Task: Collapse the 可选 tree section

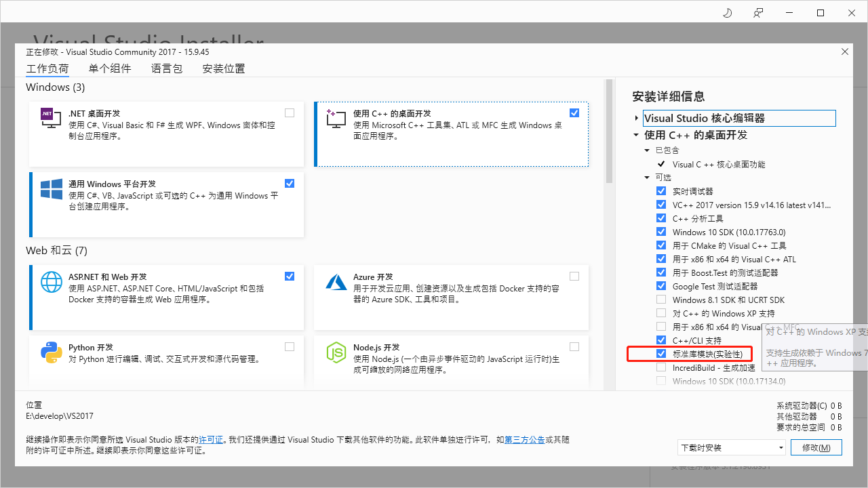Action: coord(646,177)
